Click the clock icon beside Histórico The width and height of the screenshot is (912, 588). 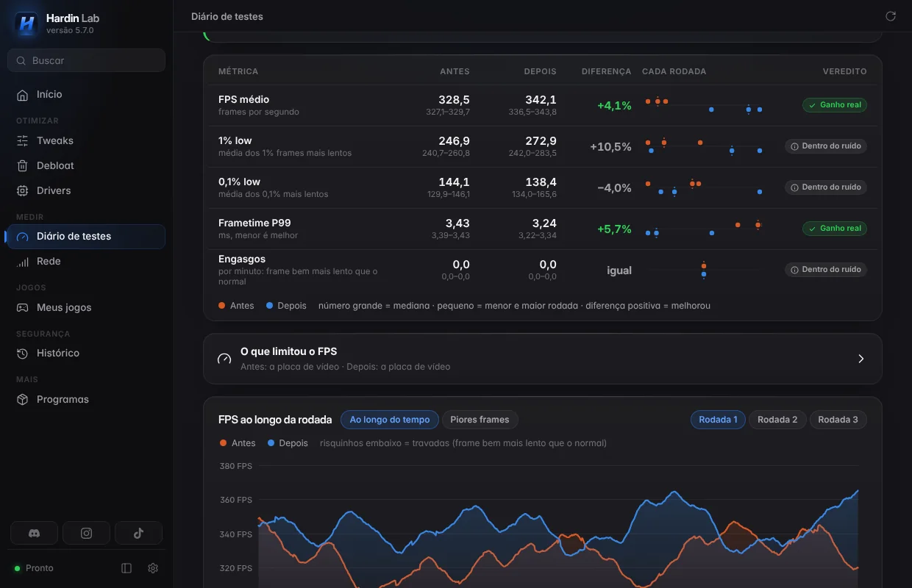point(23,353)
